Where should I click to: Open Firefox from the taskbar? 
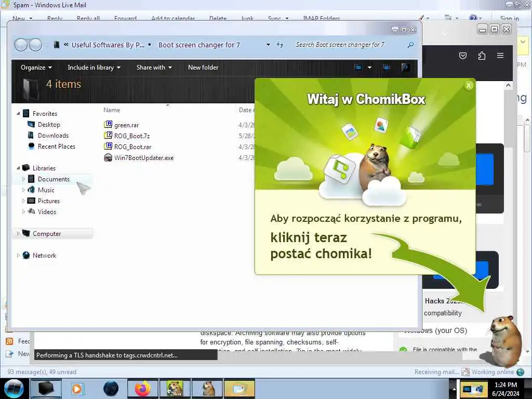point(143,389)
